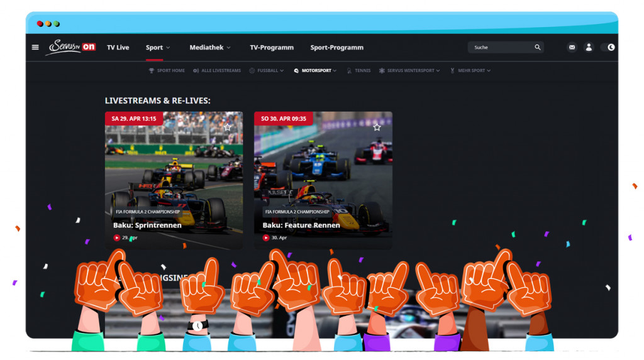Expand the Sport dropdown chevron
This screenshot has width=644, height=360.
168,48
